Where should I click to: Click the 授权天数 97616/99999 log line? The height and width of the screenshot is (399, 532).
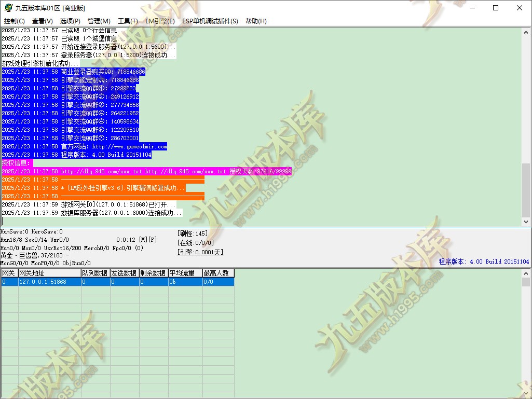click(x=146, y=171)
